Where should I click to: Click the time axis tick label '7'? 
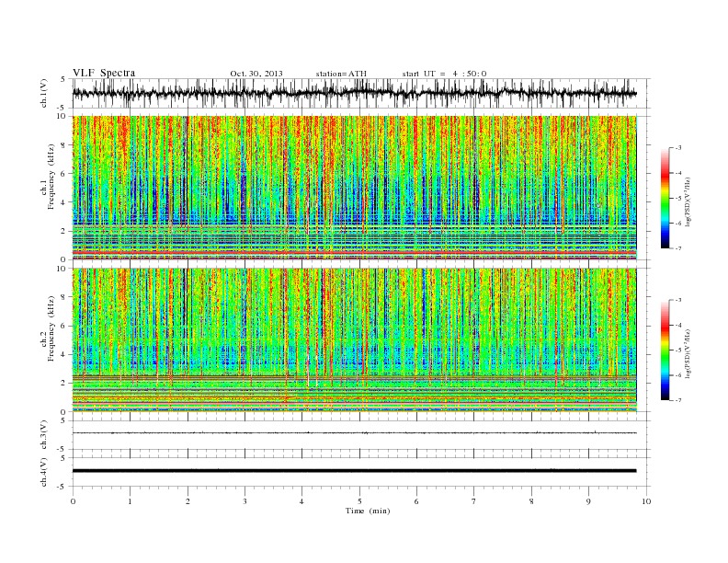tap(474, 501)
